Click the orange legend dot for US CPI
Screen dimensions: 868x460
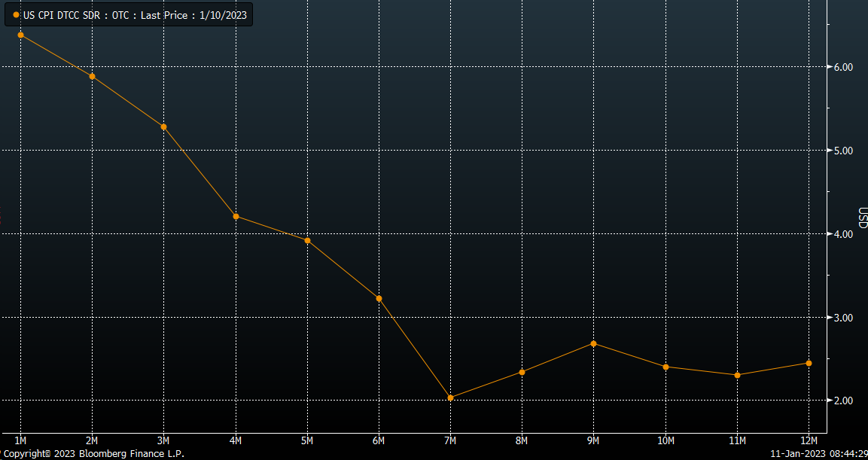click(17, 14)
